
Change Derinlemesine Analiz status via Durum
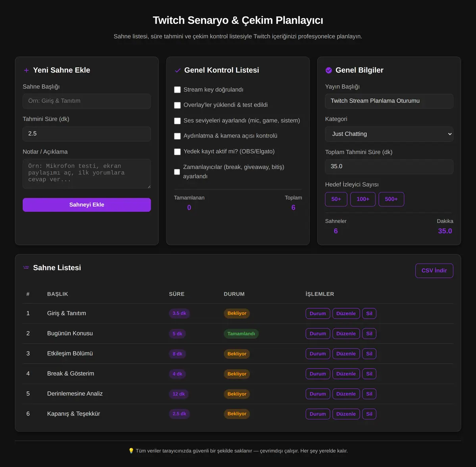(318, 394)
